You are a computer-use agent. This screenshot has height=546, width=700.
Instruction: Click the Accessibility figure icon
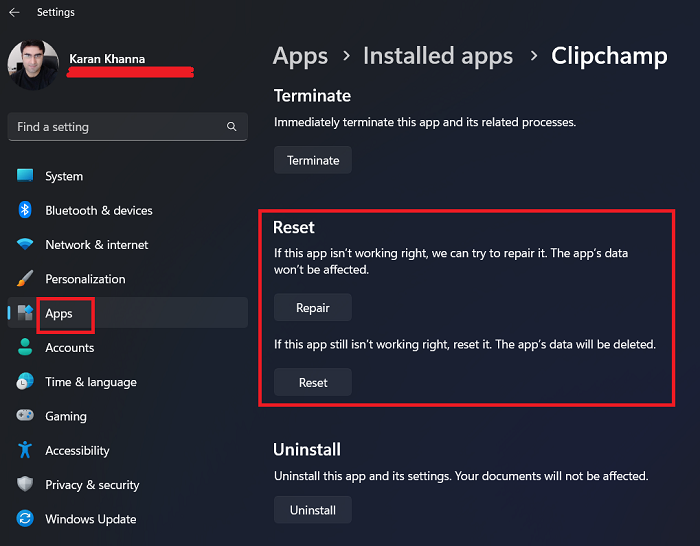coord(26,451)
